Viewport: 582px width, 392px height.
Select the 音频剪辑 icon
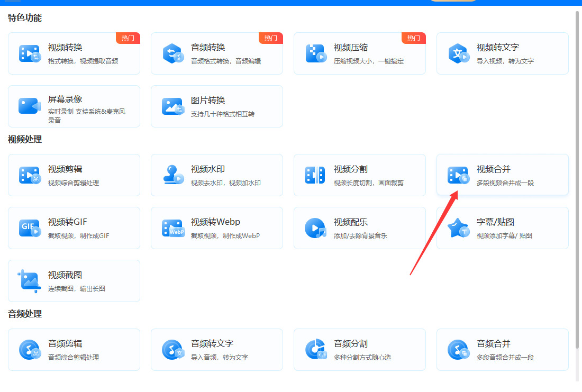click(30, 350)
